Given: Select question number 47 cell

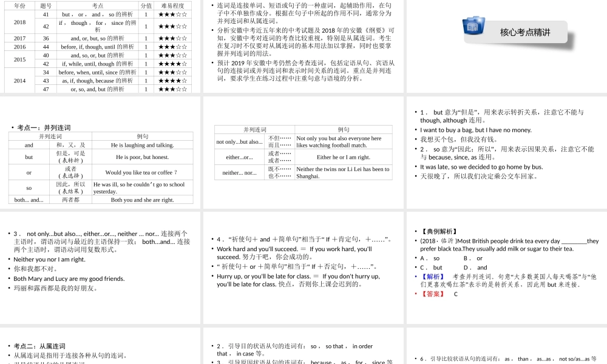Looking at the screenshot, I should tap(46, 89).
